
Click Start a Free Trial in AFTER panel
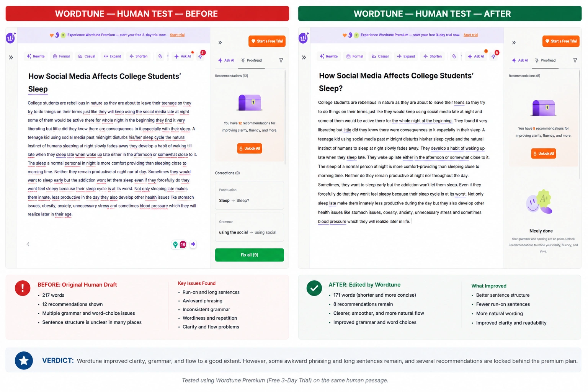click(561, 41)
